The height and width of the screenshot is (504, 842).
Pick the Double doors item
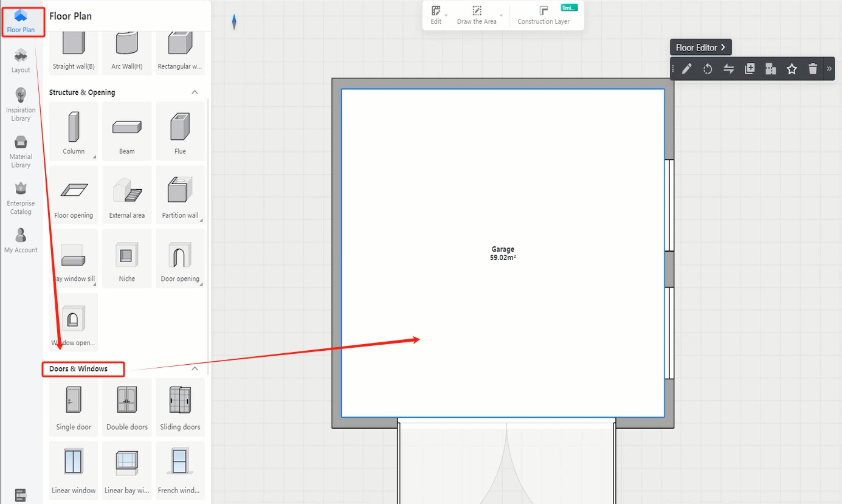tap(127, 407)
